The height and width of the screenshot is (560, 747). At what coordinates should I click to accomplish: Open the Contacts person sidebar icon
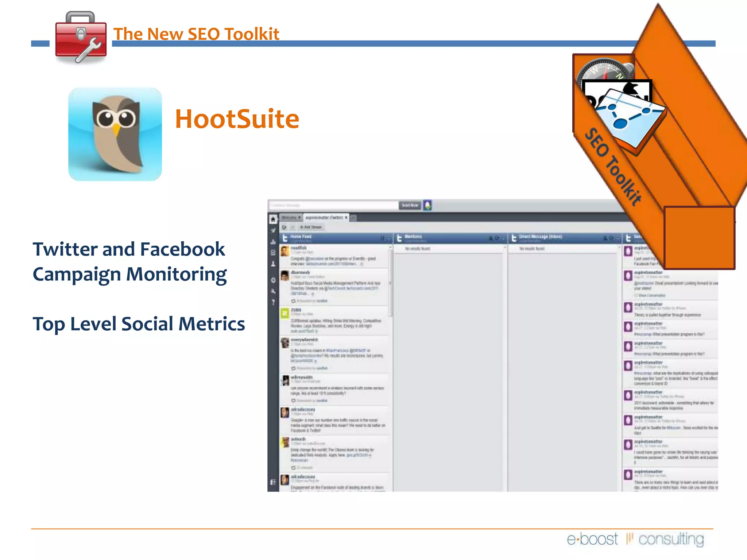[x=273, y=264]
